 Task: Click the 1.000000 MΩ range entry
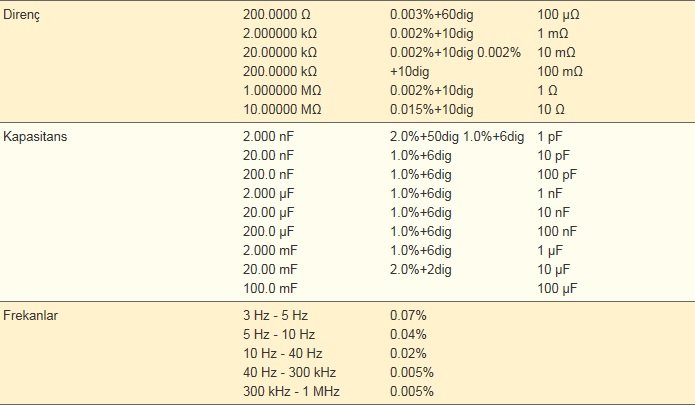(282, 90)
